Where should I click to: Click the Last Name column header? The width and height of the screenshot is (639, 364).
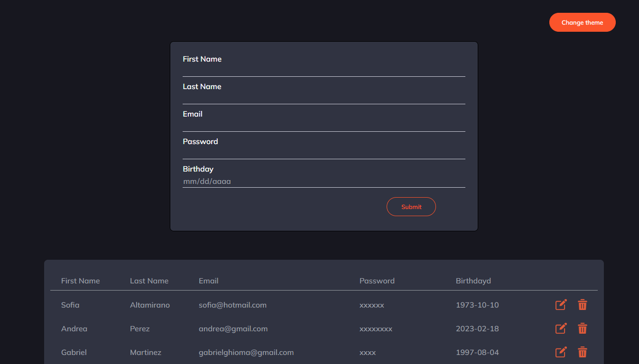pyautogui.click(x=149, y=281)
